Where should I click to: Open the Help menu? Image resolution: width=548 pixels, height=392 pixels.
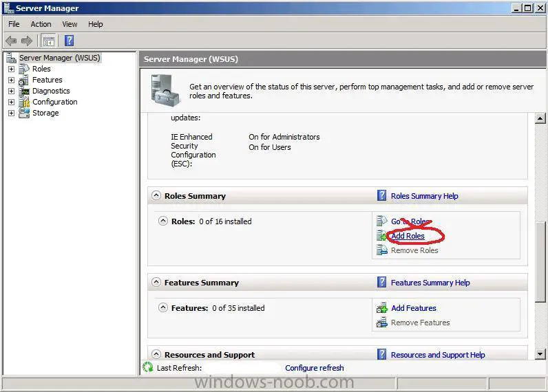point(96,24)
